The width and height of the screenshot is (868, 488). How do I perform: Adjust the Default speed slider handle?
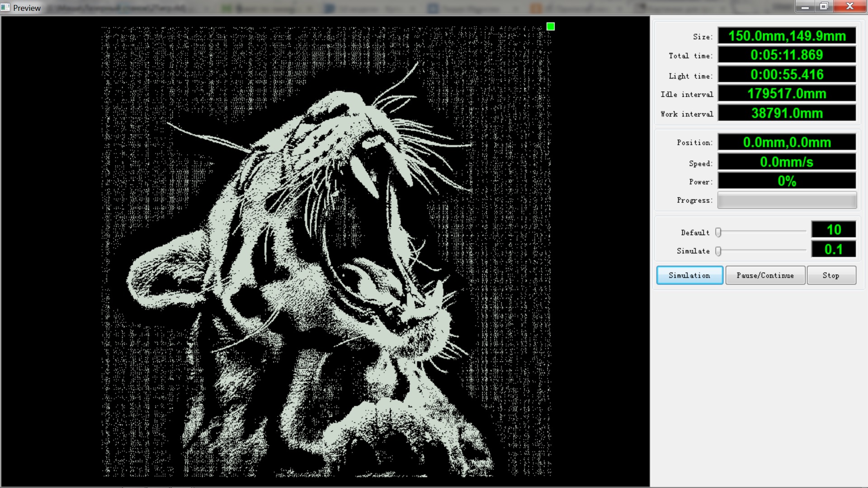(718, 232)
